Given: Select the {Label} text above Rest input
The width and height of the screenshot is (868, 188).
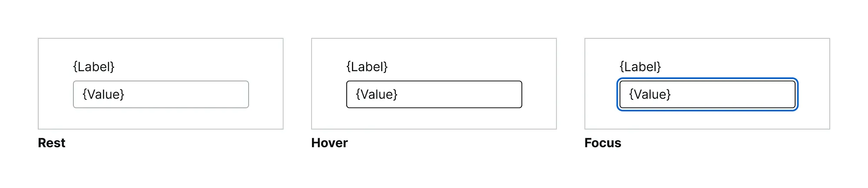Looking at the screenshot, I should (x=94, y=66).
